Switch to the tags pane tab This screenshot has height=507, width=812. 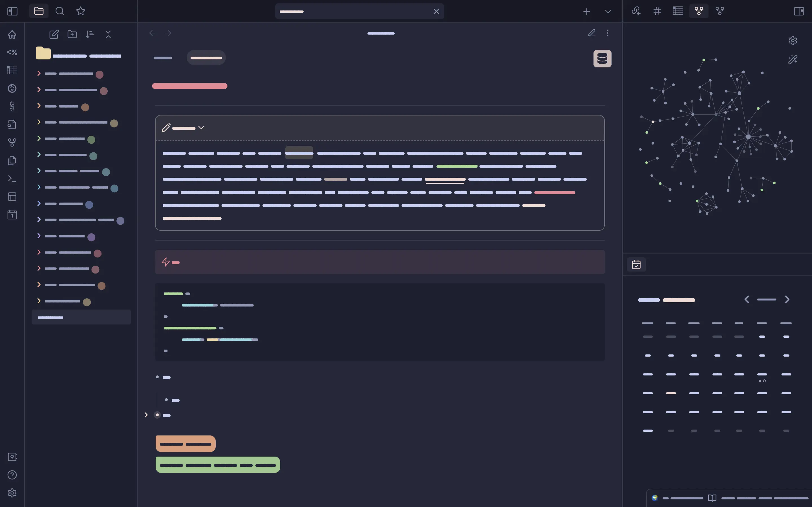[x=657, y=11]
